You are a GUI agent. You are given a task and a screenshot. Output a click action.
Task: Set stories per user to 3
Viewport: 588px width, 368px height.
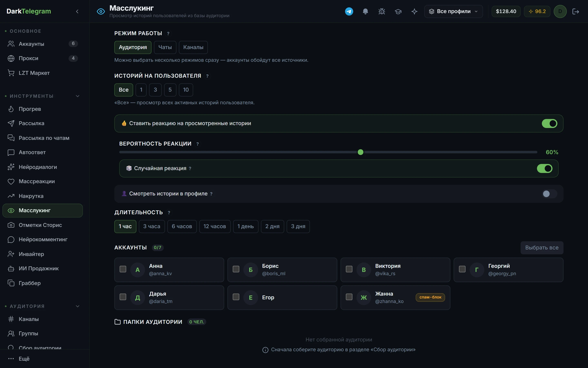[155, 90]
